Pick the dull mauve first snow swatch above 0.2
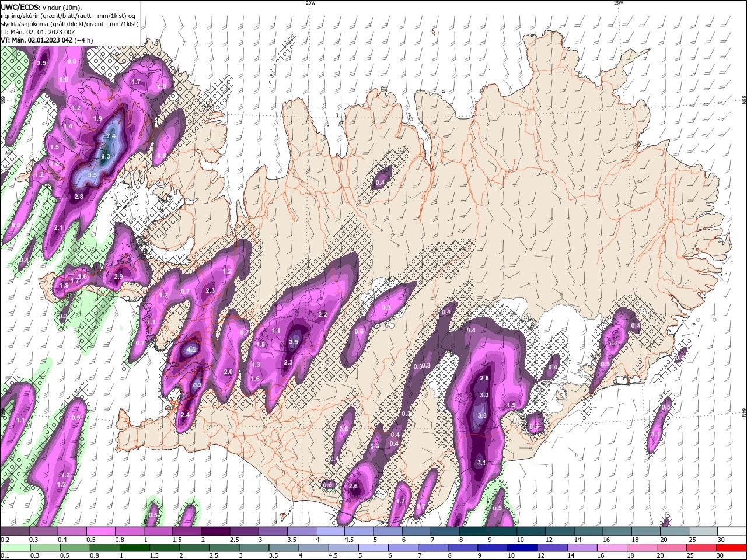Image resolution: width=747 pixels, height=560 pixels. [15, 531]
